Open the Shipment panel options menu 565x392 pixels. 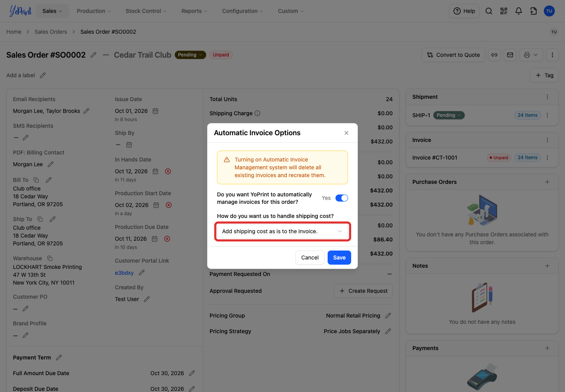click(x=547, y=97)
